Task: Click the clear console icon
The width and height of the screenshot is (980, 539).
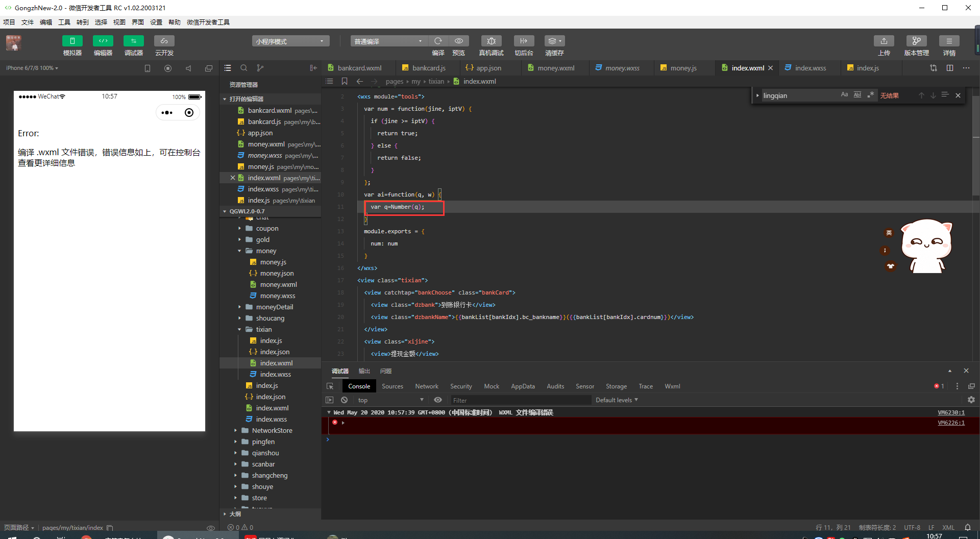Action: (344, 400)
